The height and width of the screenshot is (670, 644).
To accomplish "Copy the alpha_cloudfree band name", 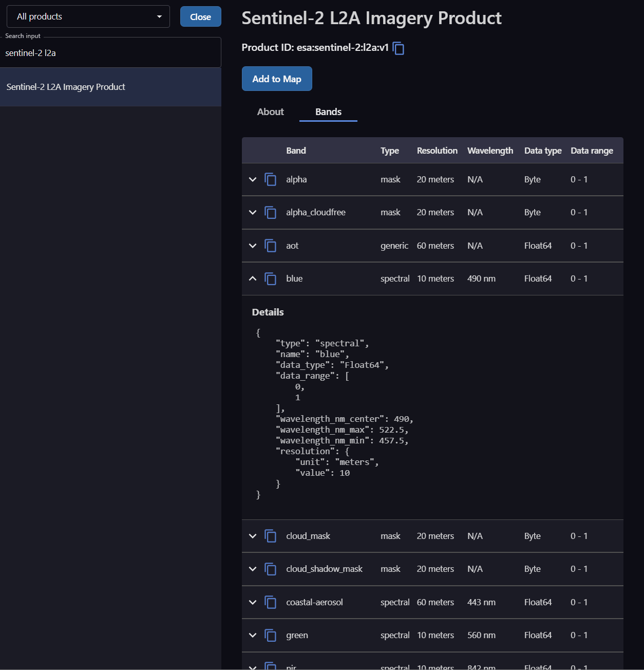I will [x=270, y=212].
